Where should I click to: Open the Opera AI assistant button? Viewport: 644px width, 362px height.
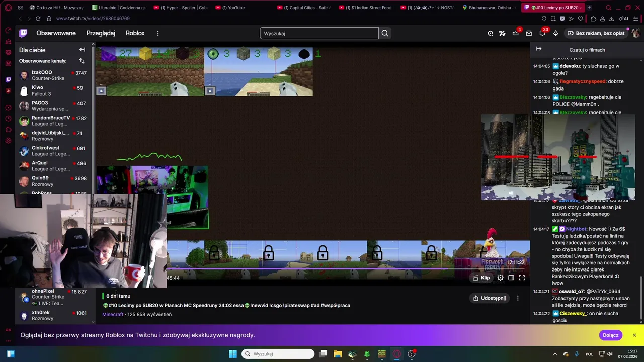coord(623,19)
